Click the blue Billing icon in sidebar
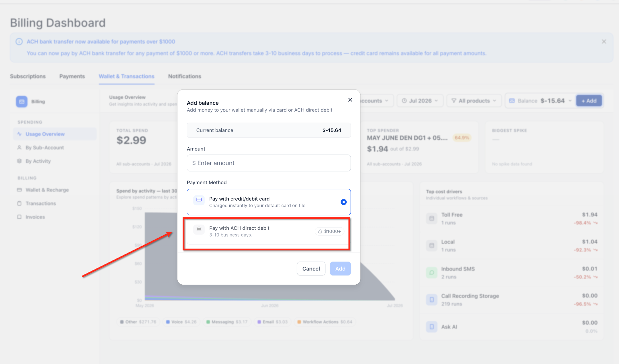The image size is (619, 364). (x=22, y=102)
